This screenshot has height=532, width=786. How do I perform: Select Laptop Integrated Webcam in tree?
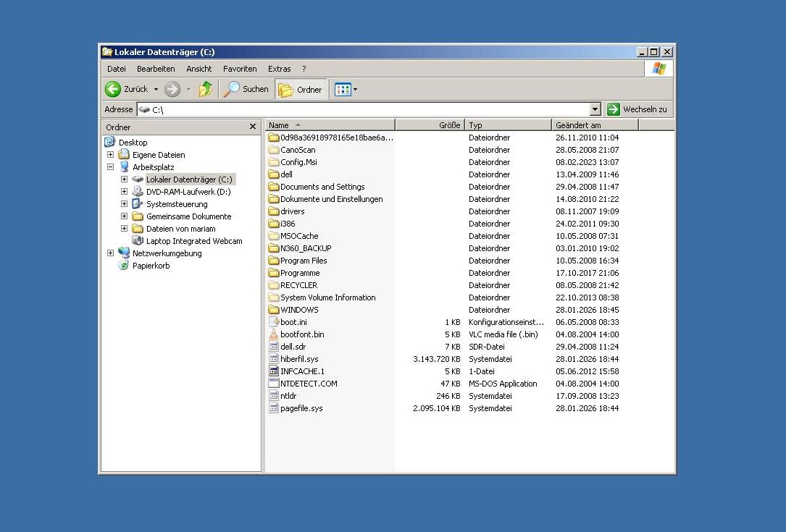click(193, 241)
